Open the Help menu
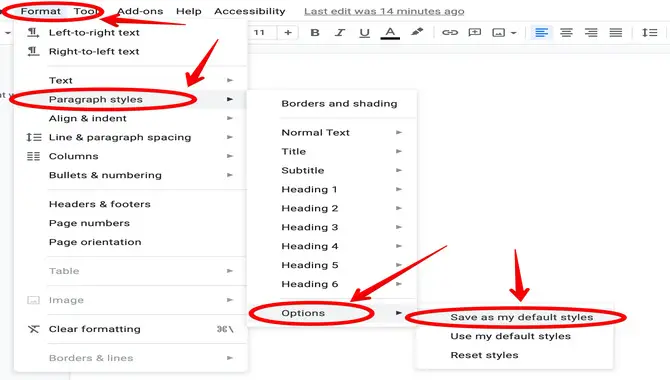Image resolution: width=670 pixels, height=380 pixels. click(x=188, y=11)
